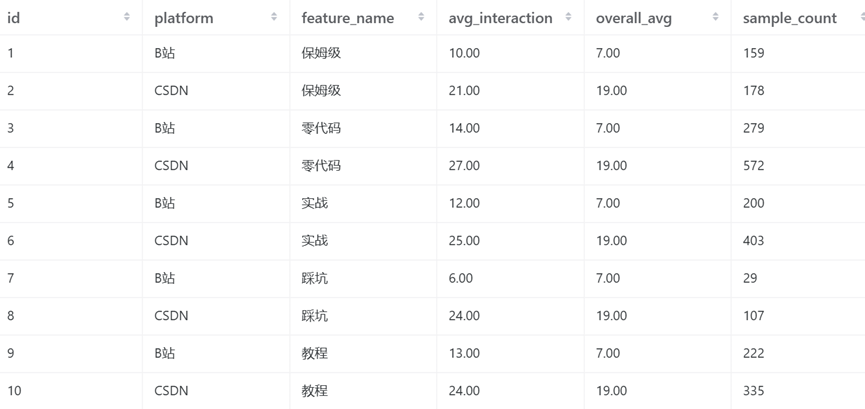Image resolution: width=865 pixels, height=409 pixels.
Task: Select the id column header label
Action: point(13,18)
